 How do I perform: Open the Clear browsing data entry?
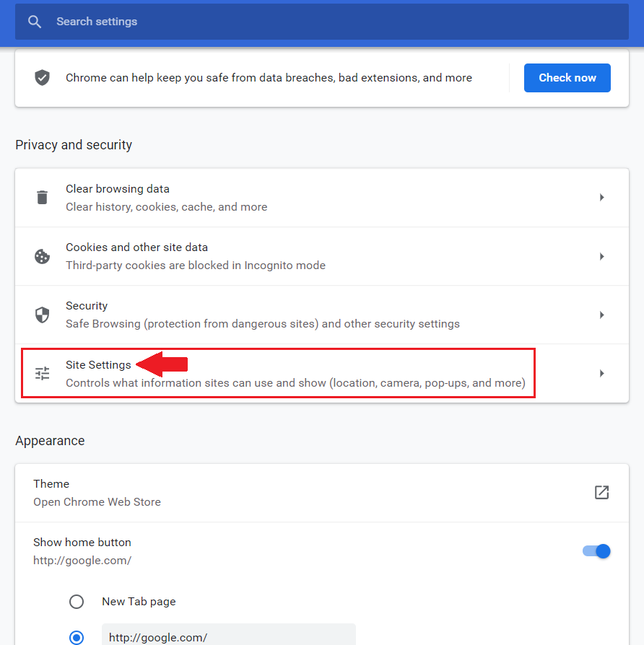tap(322, 198)
